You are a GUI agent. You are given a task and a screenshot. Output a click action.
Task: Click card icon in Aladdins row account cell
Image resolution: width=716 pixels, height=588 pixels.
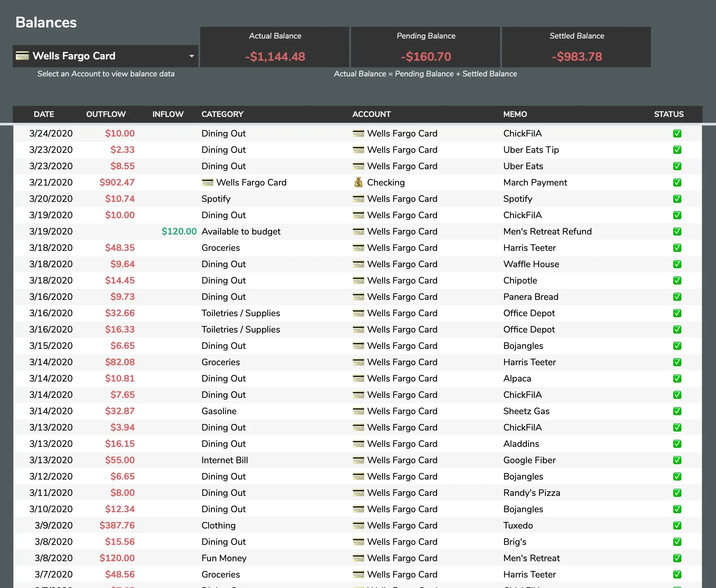358,444
